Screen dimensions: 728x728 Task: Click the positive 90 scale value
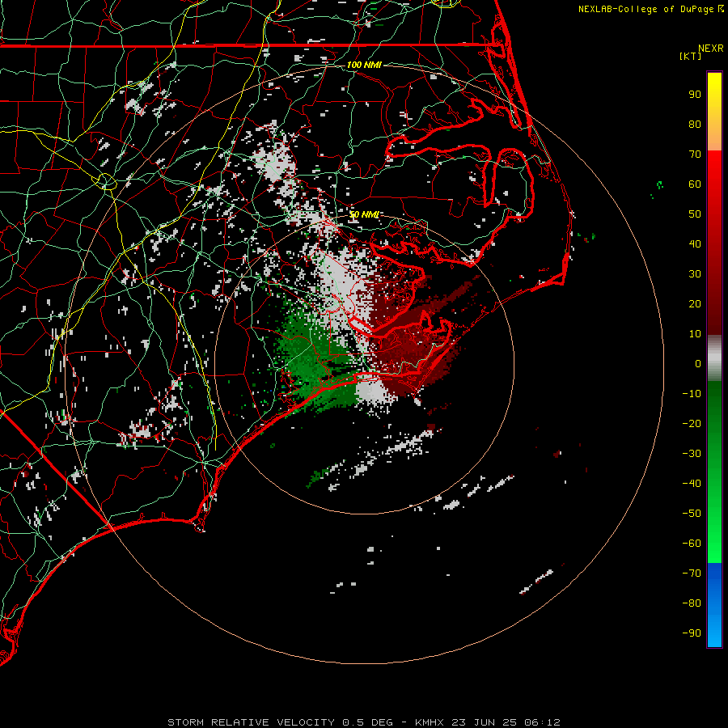695,95
